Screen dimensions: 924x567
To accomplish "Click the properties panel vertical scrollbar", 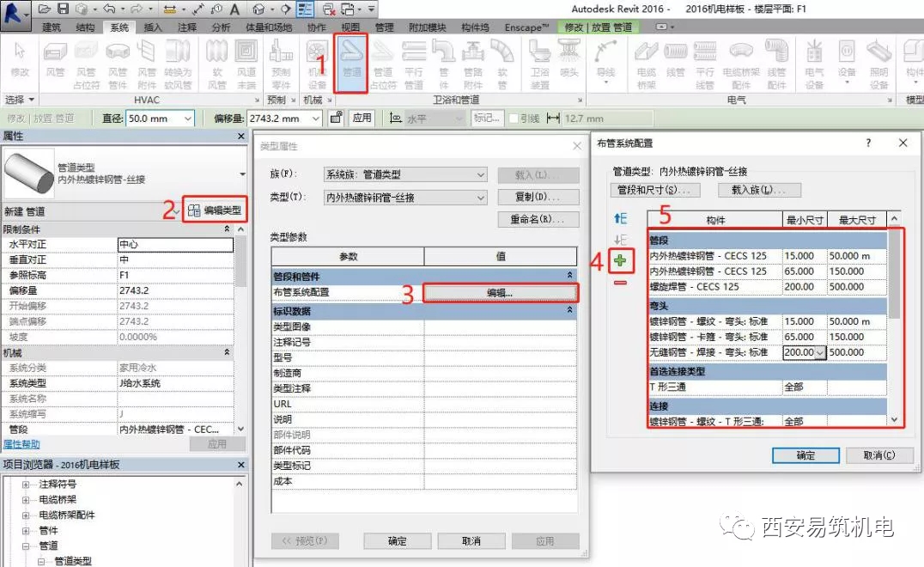I will point(240,329).
